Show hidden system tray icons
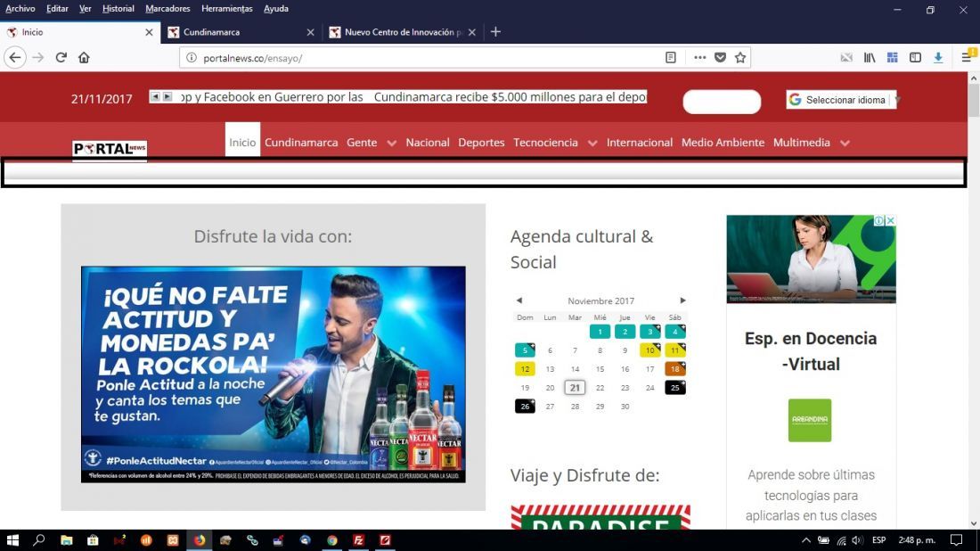 click(806, 540)
